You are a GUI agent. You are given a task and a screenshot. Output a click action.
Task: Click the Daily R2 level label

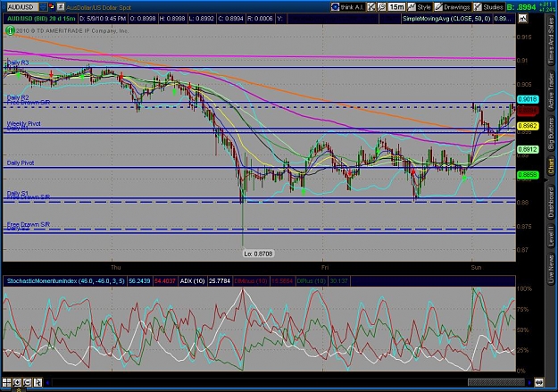18,97
